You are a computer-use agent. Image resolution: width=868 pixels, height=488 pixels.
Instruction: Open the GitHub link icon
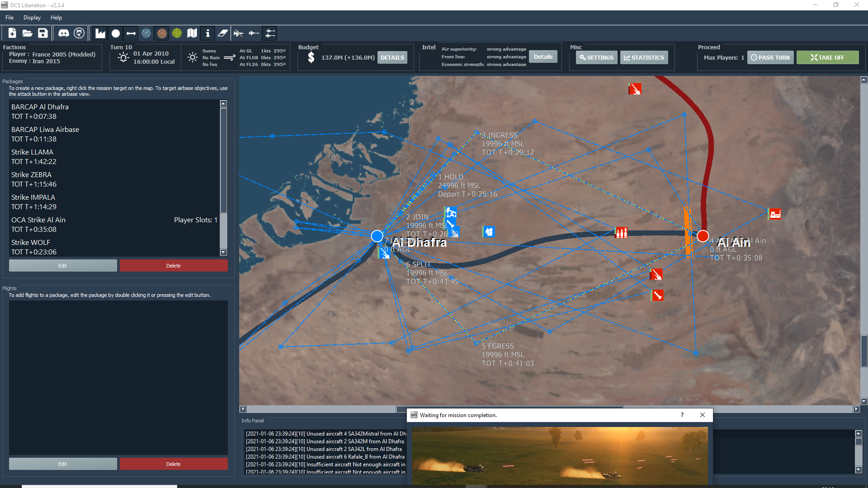pos(79,33)
